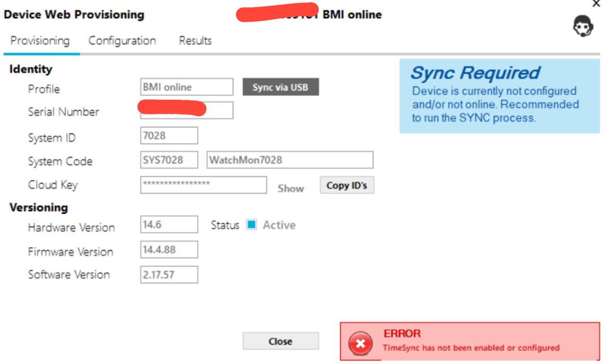Viewport: 606px width, 364px height.
Task: Click the WatchMon7028 name field
Action: (290, 160)
